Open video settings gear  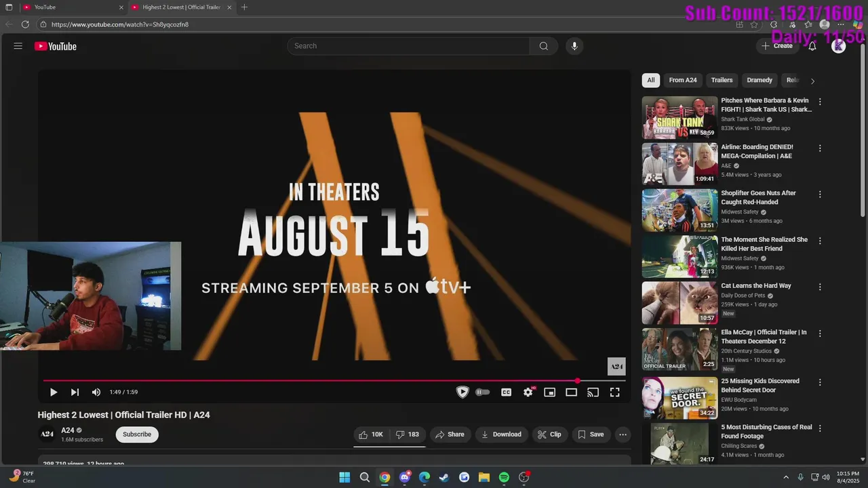click(528, 392)
